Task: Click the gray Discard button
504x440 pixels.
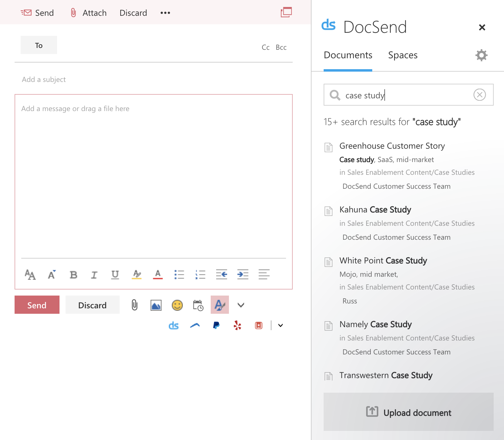Action: point(93,305)
